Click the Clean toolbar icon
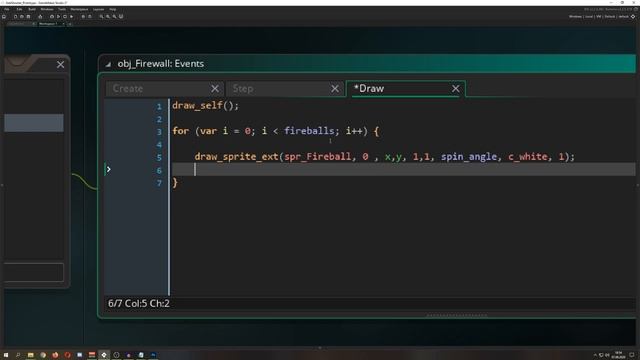Screen dimensions: 640x360 [x=71, y=17]
